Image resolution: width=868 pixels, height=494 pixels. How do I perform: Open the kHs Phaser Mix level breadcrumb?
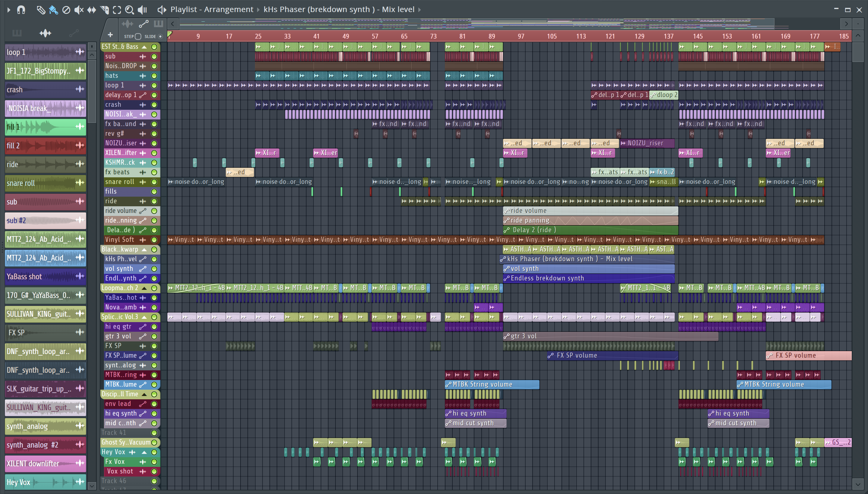(339, 10)
